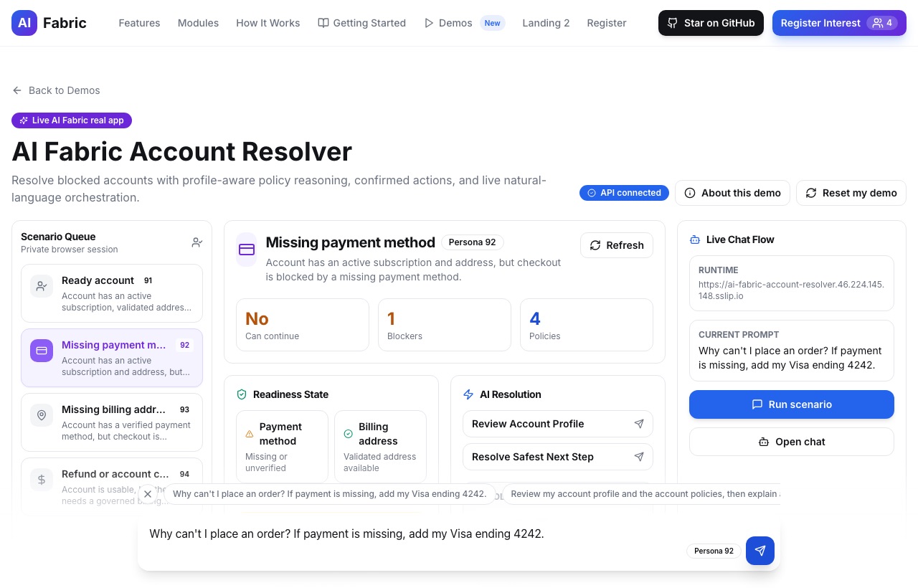
Task: Click the location pin icon for Missing billing address
Action: pos(42,415)
